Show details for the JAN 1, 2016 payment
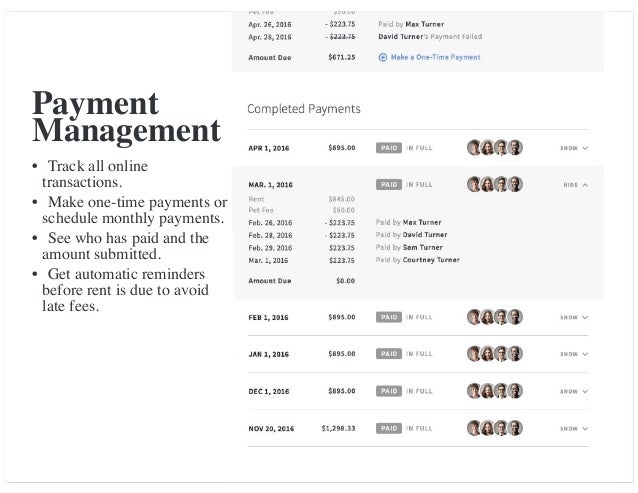Screen dimensions: 638x493 pyautogui.click(x=574, y=354)
